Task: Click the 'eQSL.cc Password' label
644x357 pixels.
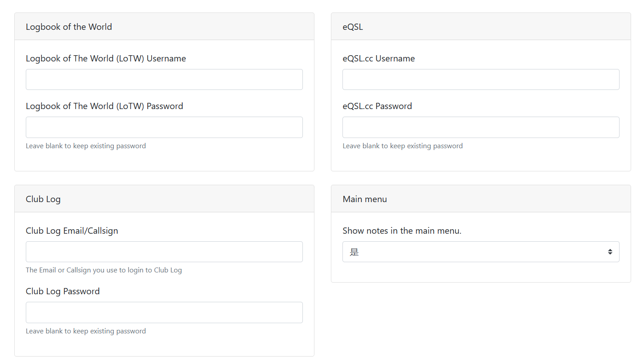Action: tap(377, 106)
